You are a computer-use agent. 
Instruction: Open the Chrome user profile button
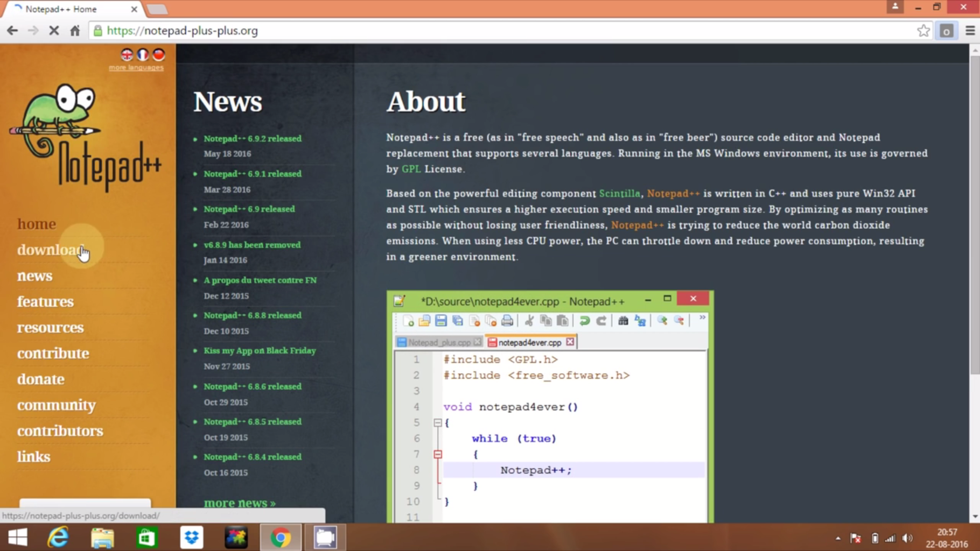click(895, 7)
